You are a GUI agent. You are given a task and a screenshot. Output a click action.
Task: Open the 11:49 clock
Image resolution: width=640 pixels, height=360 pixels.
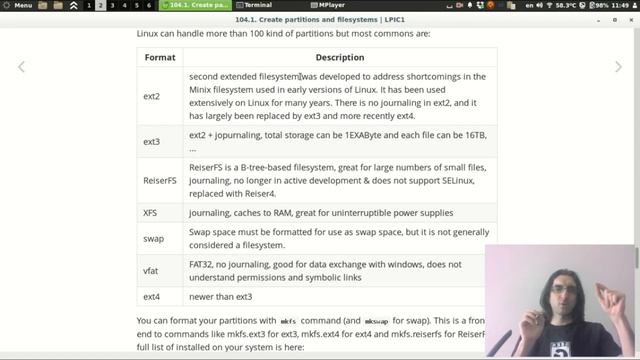620,5
